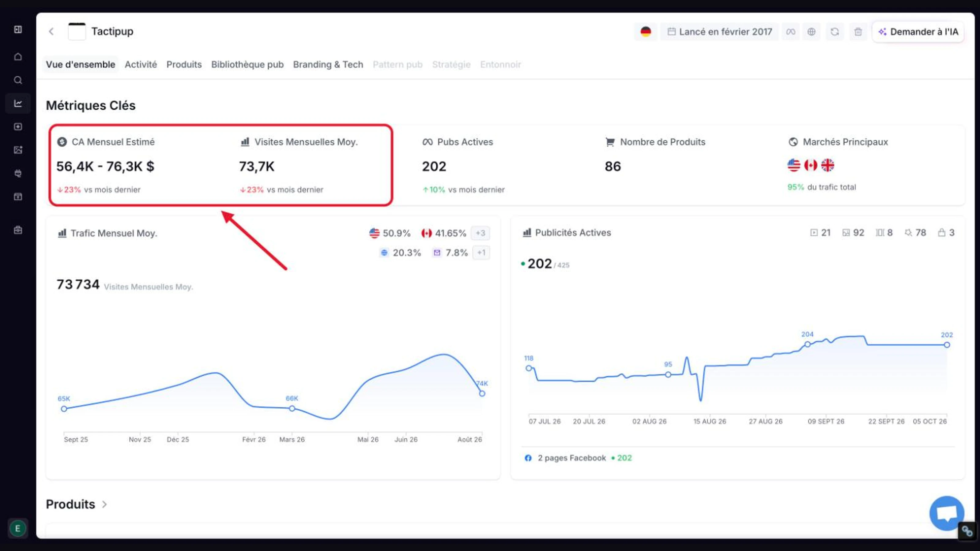Open the chat support bubble

point(947,513)
